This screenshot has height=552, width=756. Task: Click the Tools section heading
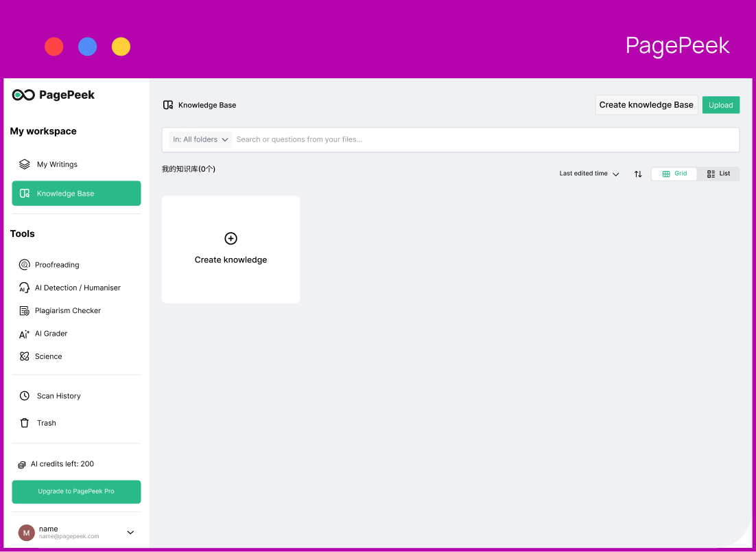click(23, 234)
